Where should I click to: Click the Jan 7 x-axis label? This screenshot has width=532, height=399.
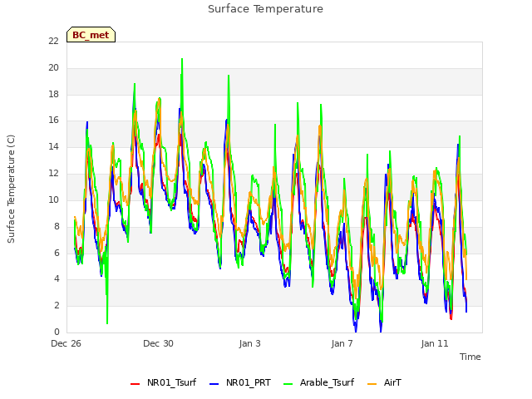point(342,343)
